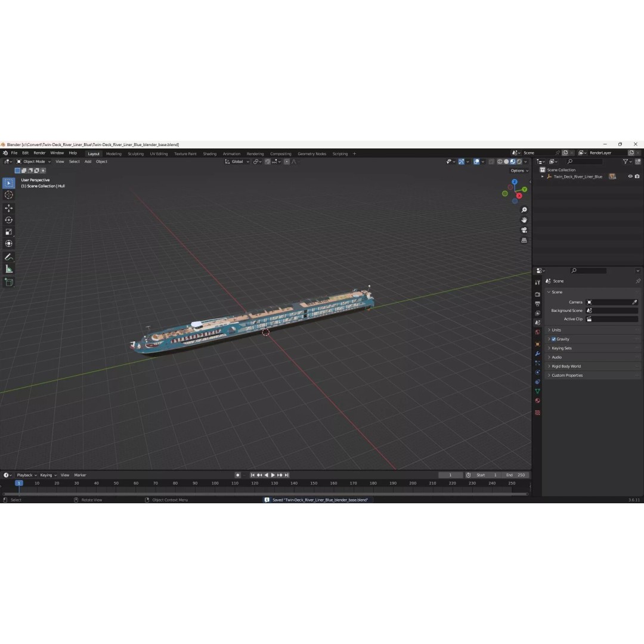Open the Add menu in viewport

pos(88,162)
